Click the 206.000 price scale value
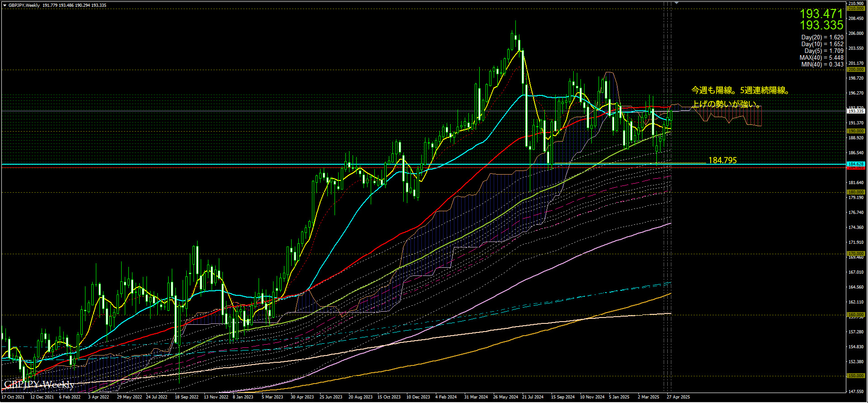 pyautogui.click(x=856, y=33)
